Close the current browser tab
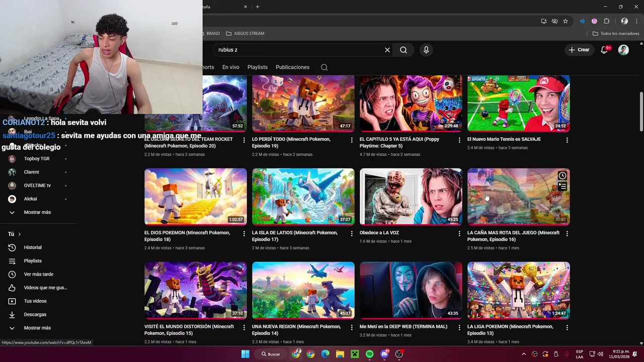This screenshot has width=644, height=362. (246, 7)
